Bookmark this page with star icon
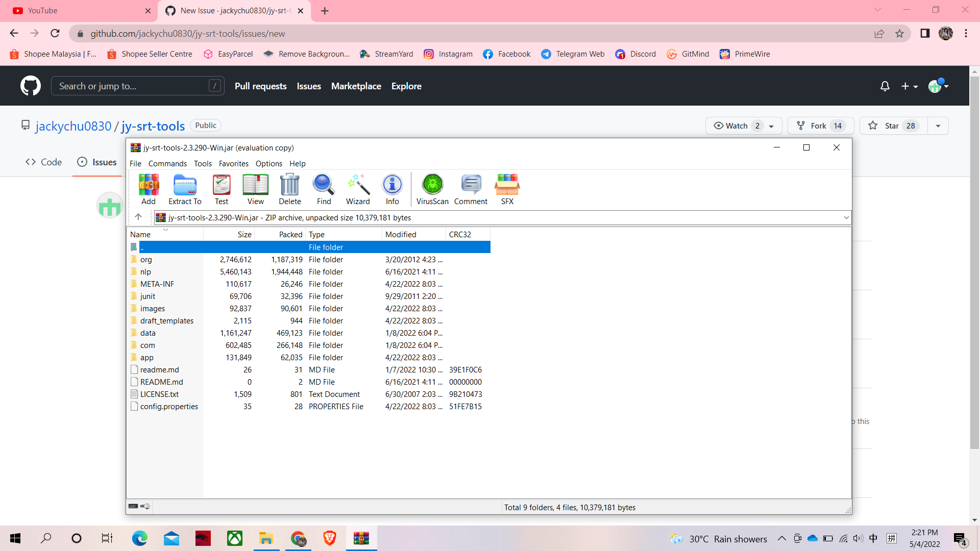This screenshot has width=980, height=551. point(899,34)
